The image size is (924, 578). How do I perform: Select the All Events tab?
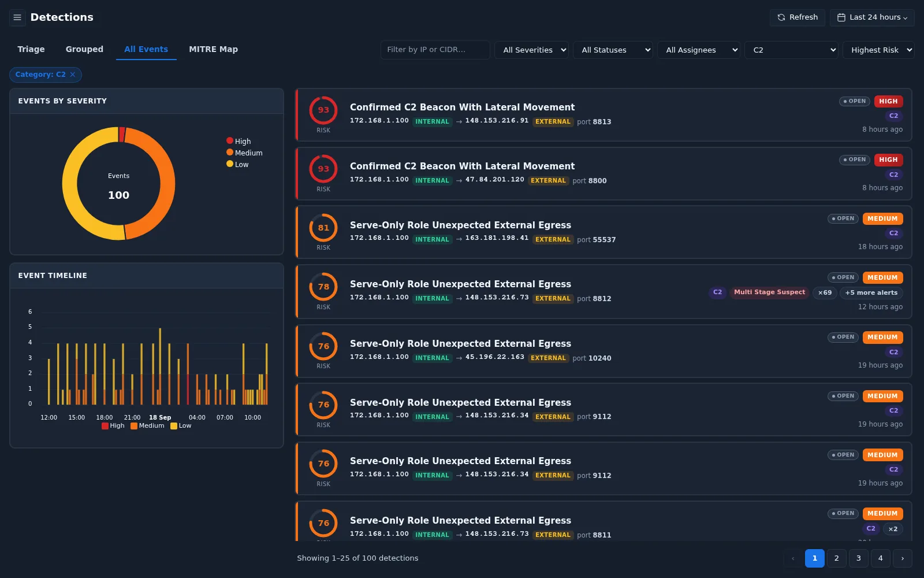pyautogui.click(x=146, y=49)
